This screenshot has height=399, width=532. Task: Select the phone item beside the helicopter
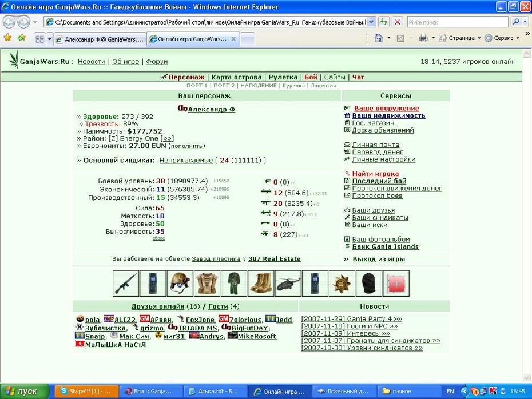[x=315, y=284]
